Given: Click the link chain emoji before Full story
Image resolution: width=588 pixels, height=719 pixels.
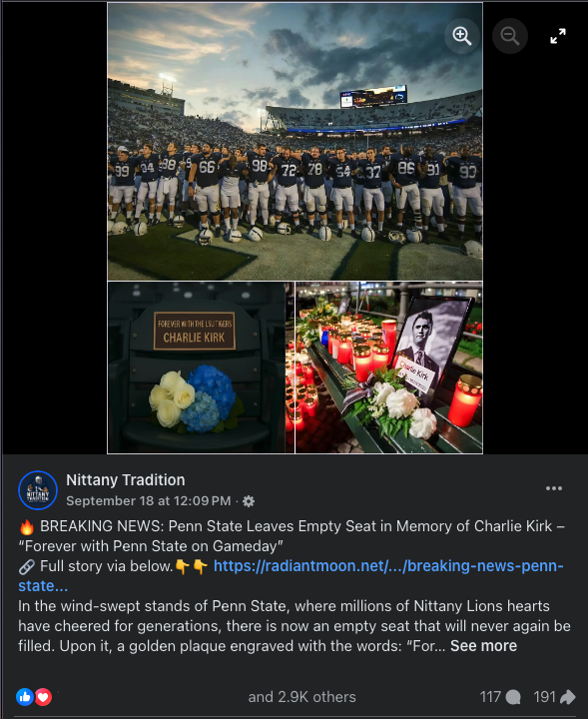Looking at the screenshot, I should click(x=27, y=566).
